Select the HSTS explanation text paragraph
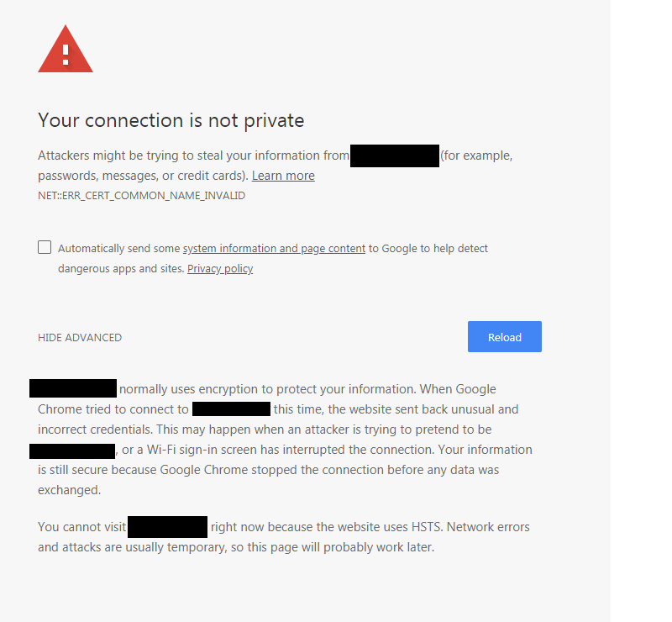The image size is (672, 622). [x=283, y=536]
